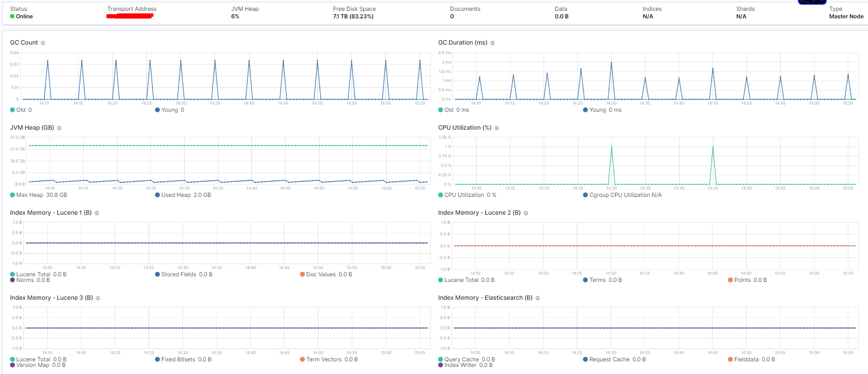
Task: Toggle the Fixed Bitsets legend entry
Action: pyautogui.click(x=183, y=359)
